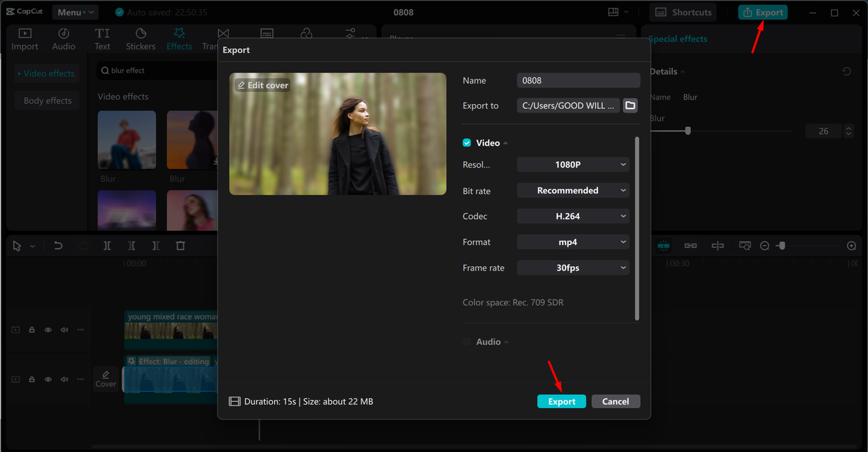Cancel the Export dialog

616,402
